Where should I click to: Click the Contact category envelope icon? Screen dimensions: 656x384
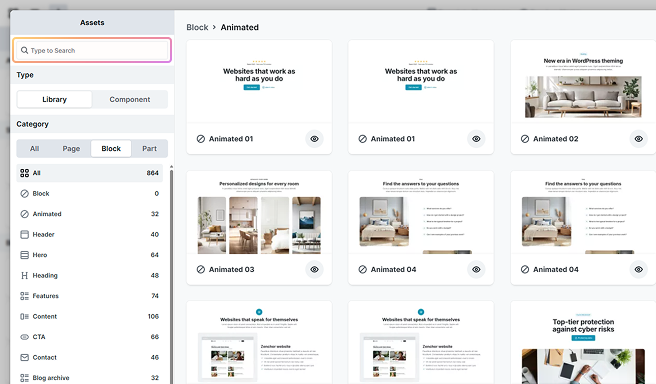[x=25, y=357]
